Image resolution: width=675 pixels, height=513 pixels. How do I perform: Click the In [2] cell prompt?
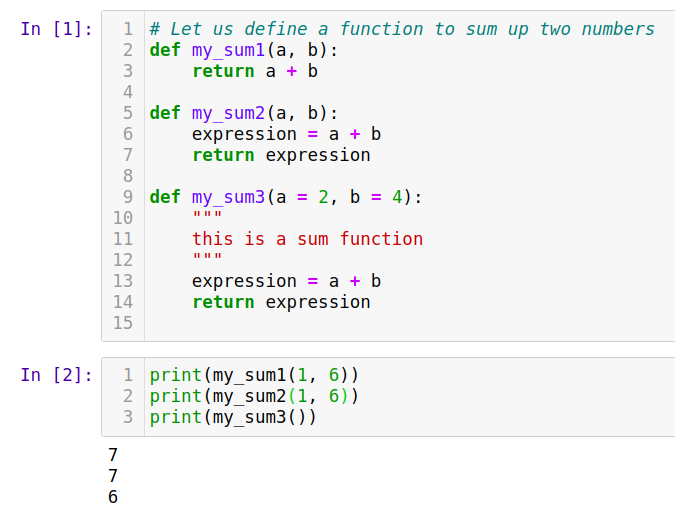coord(56,375)
